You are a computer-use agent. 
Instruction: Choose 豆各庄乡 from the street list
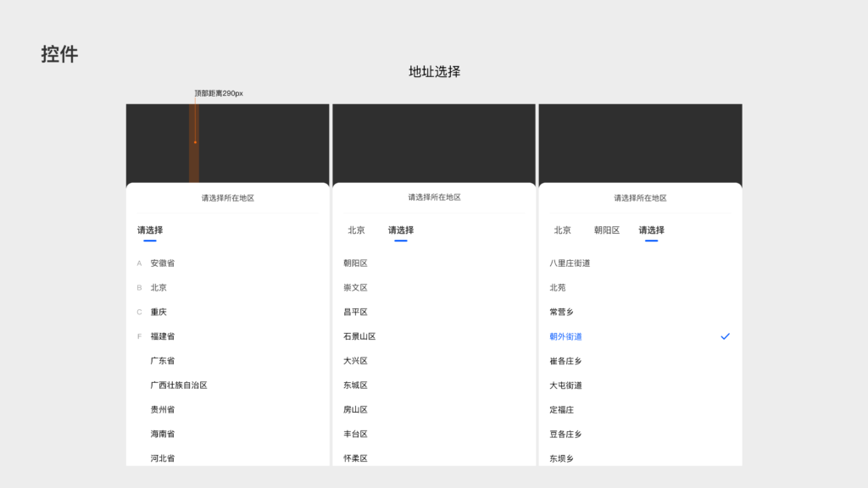coord(565,434)
